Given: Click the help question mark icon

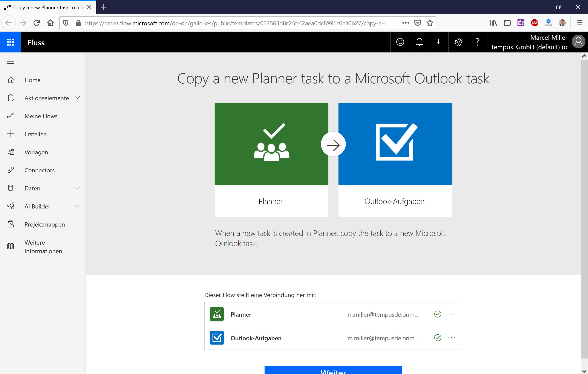Looking at the screenshot, I should [x=477, y=42].
